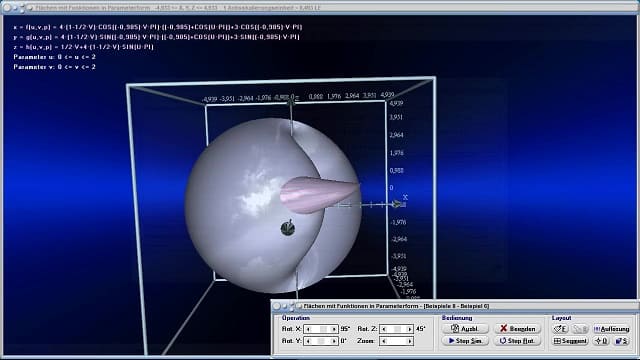The width and height of the screenshot is (640, 360).
Task: Click the left arrow of Rot. Y
Action: pyautogui.click(x=308, y=341)
